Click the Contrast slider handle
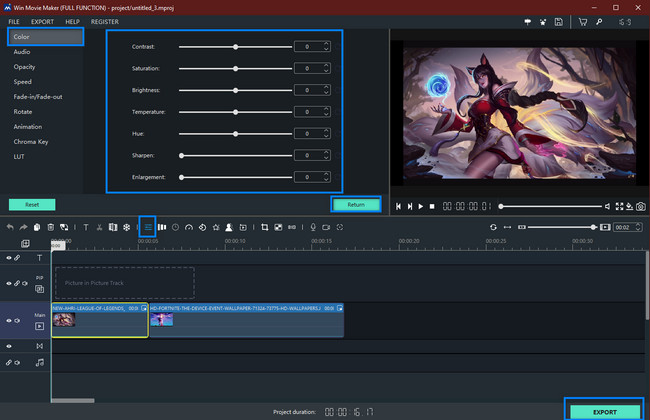This screenshot has width=650, height=420. tap(235, 47)
